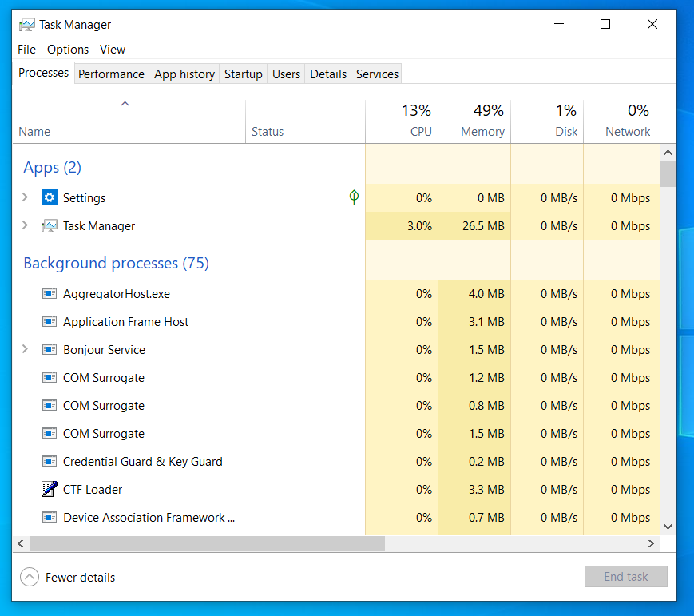This screenshot has width=694, height=616.
Task: Click the 0.7 MB memory value
Action: click(486, 517)
